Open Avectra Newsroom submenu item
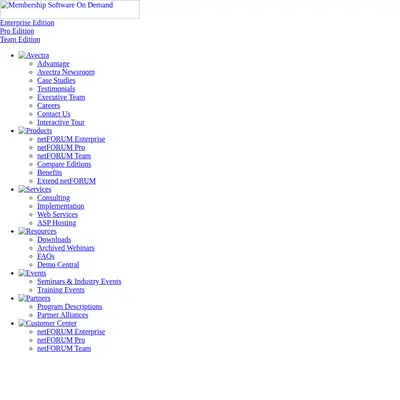 point(66,72)
